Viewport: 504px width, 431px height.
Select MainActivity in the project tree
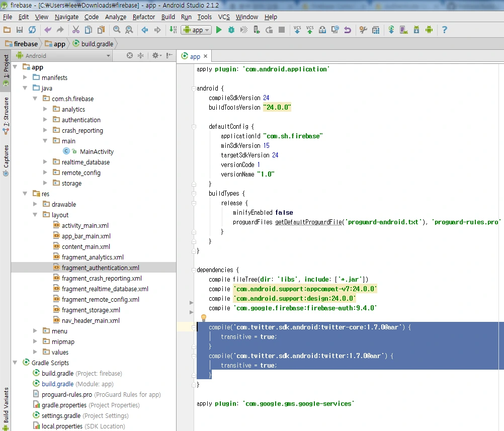97,151
